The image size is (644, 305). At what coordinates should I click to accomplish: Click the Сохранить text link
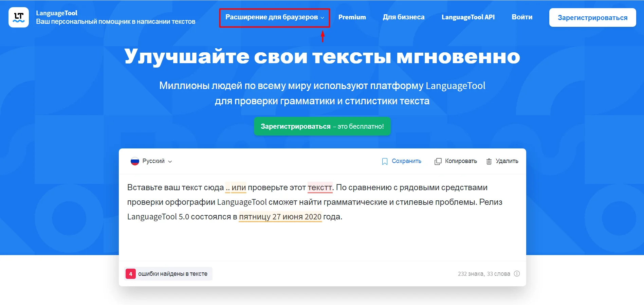(x=406, y=161)
